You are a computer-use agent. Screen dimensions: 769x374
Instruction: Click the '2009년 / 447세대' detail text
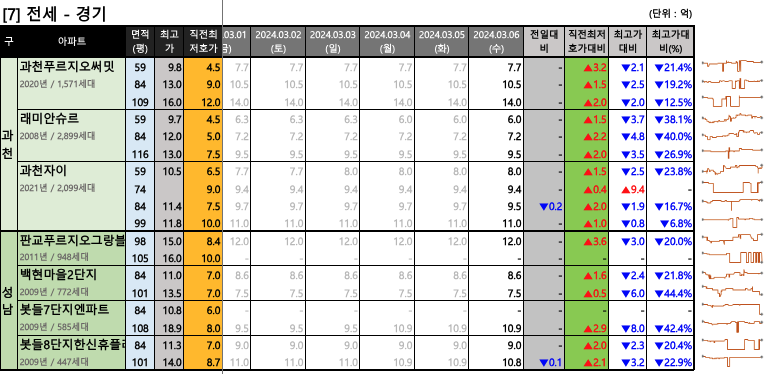[54, 362]
